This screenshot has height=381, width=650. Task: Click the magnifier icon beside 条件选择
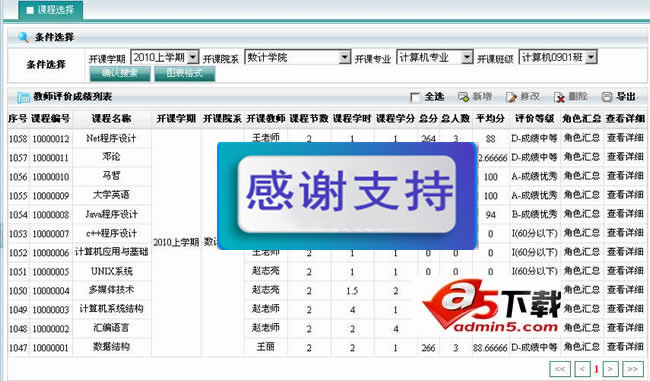tap(23, 37)
